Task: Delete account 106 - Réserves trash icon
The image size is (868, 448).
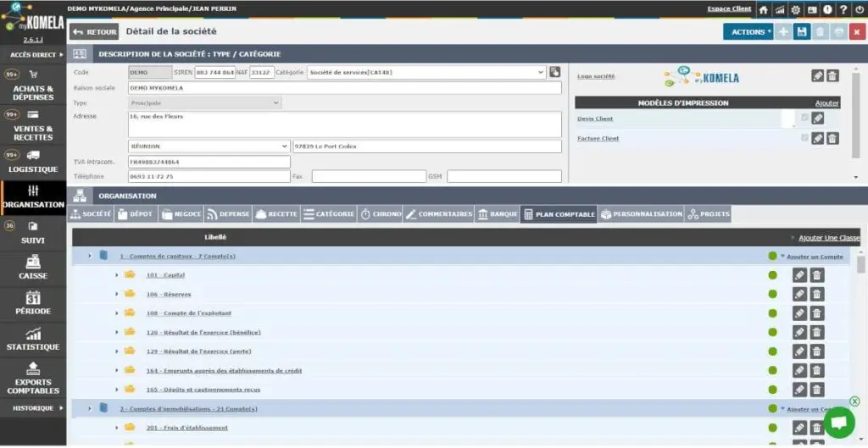Action: point(817,294)
